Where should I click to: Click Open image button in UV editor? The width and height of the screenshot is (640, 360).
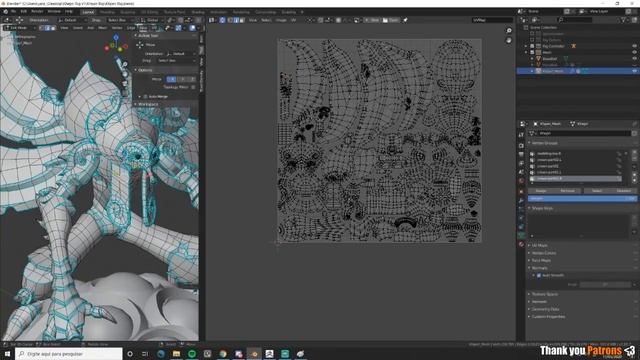391,20
